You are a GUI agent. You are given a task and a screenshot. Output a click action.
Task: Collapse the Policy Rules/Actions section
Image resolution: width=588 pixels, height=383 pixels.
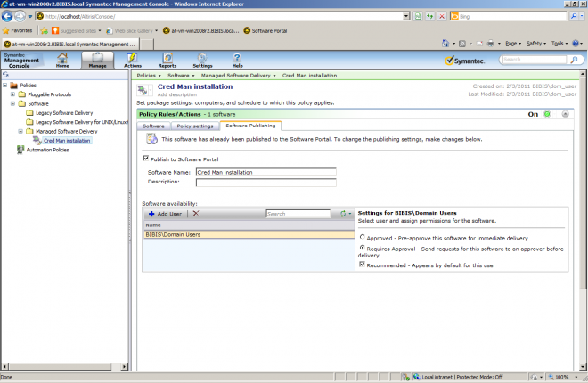point(565,114)
